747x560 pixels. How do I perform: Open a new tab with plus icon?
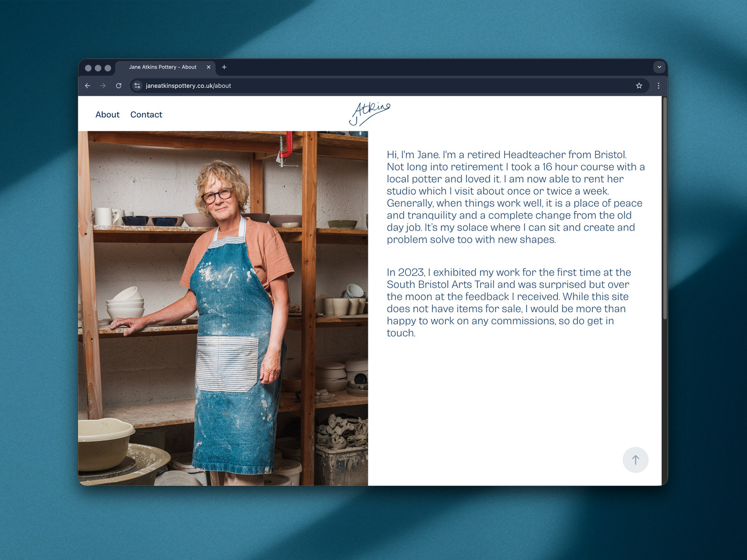(x=224, y=67)
